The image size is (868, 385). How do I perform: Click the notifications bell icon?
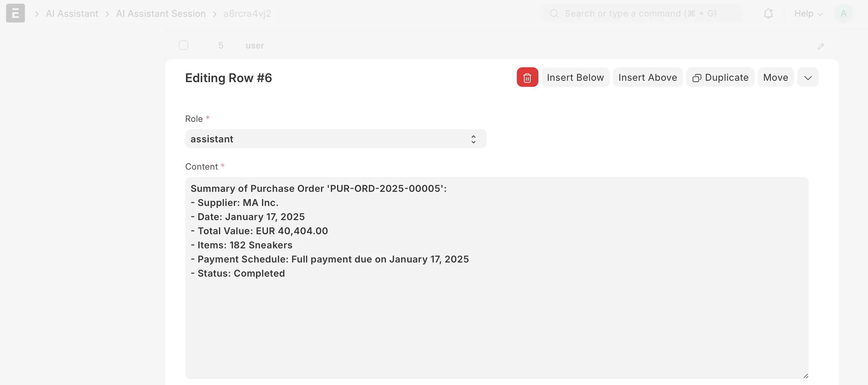pos(768,13)
